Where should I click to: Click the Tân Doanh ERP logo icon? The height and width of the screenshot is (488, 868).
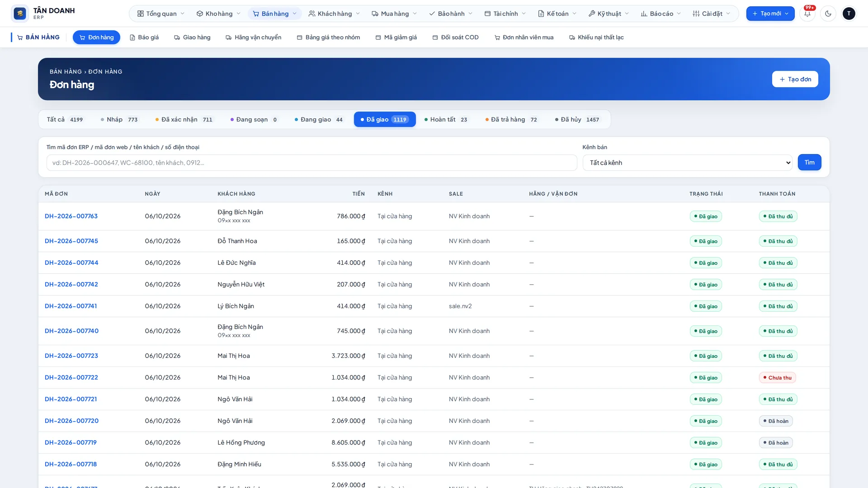(20, 14)
